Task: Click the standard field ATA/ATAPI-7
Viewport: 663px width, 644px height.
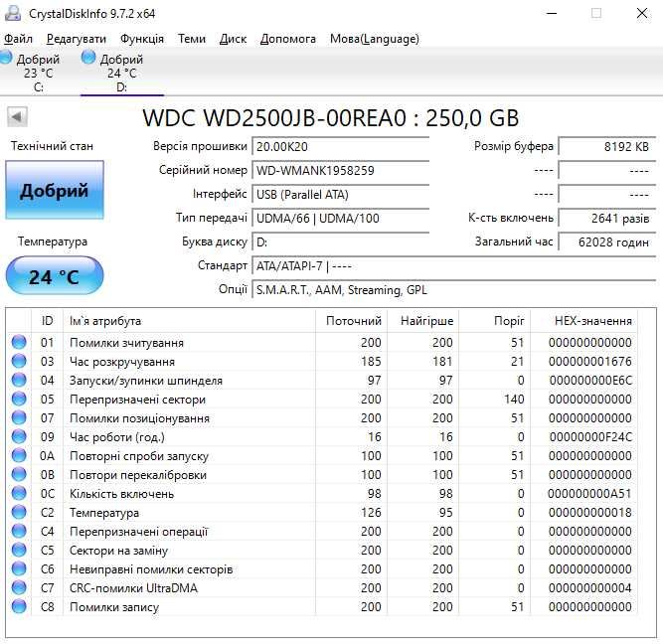Action: point(453,265)
